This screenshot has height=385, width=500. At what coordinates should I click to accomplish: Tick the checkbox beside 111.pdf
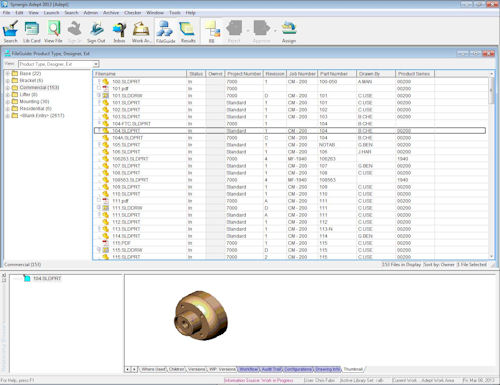[x=99, y=201]
